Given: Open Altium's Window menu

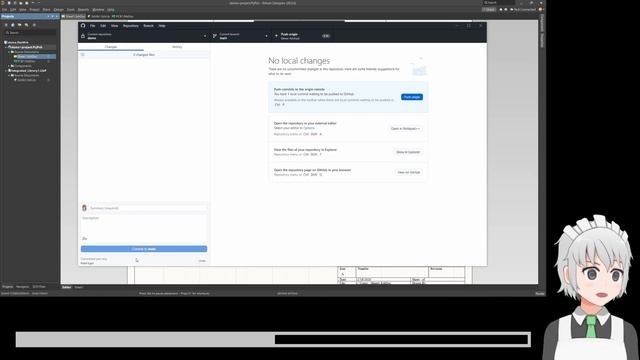Looking at the screenshot, I should pos(98,9).
